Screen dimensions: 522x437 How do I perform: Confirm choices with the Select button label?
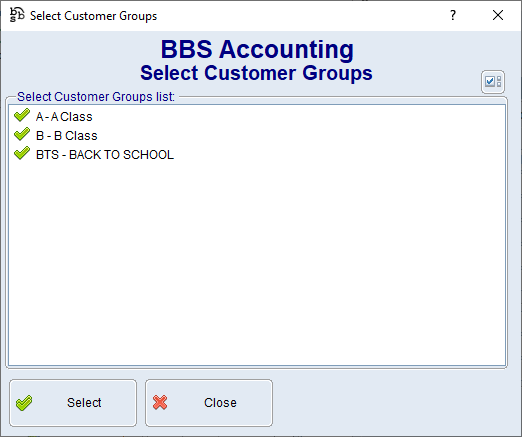pos(84,403)
